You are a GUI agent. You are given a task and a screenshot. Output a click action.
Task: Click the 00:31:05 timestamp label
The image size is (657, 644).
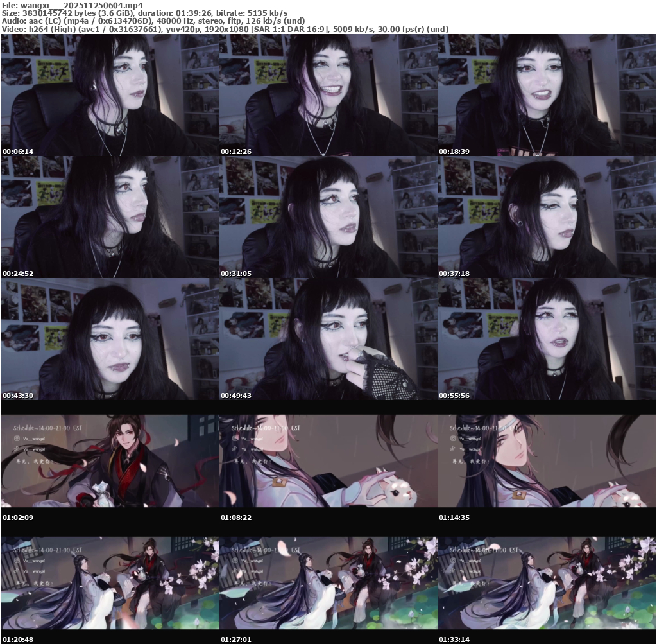point(236,274)
